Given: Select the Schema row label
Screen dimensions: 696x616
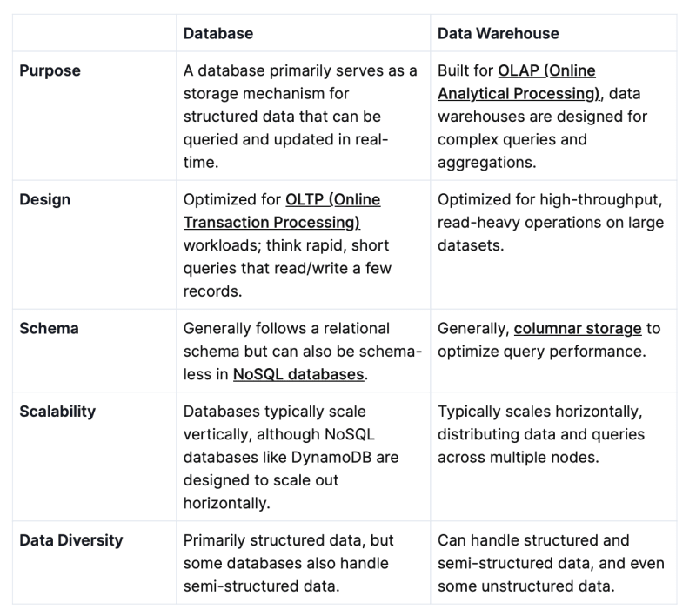Looking at the screenshot, I should 49,328.
